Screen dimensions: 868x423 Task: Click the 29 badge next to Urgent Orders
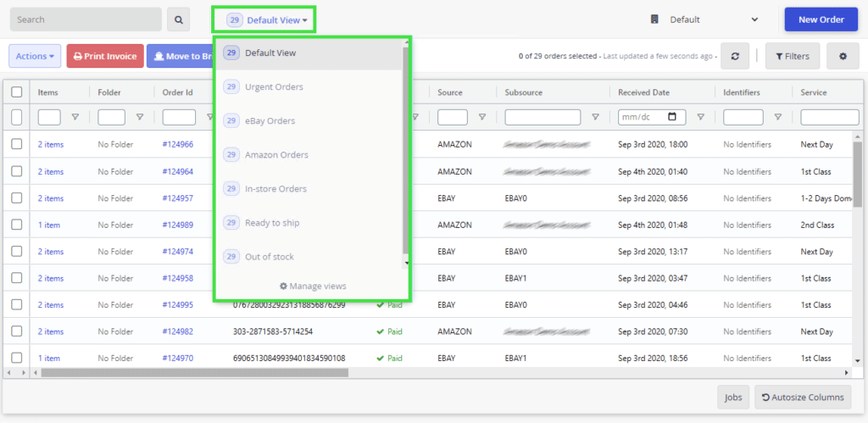point(231,87)
